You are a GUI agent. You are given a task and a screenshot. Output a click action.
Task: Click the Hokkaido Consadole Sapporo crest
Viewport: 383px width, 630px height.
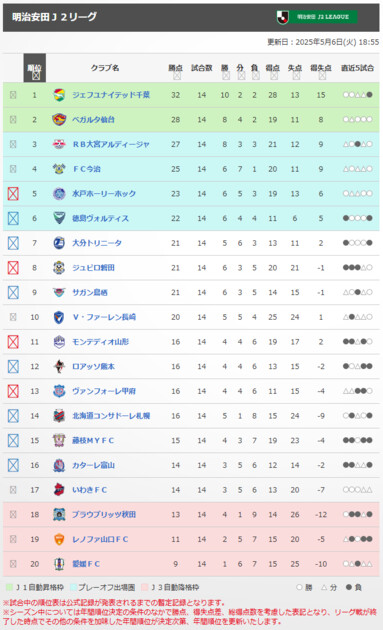59,416
